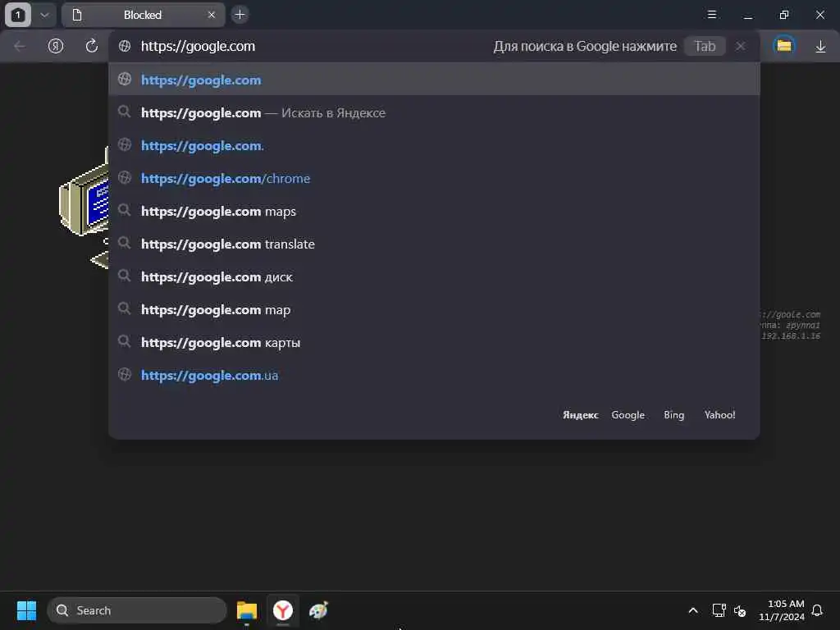Switch search engine to Яндекс
Screen dimensions: 840x630
pos(580,414)
